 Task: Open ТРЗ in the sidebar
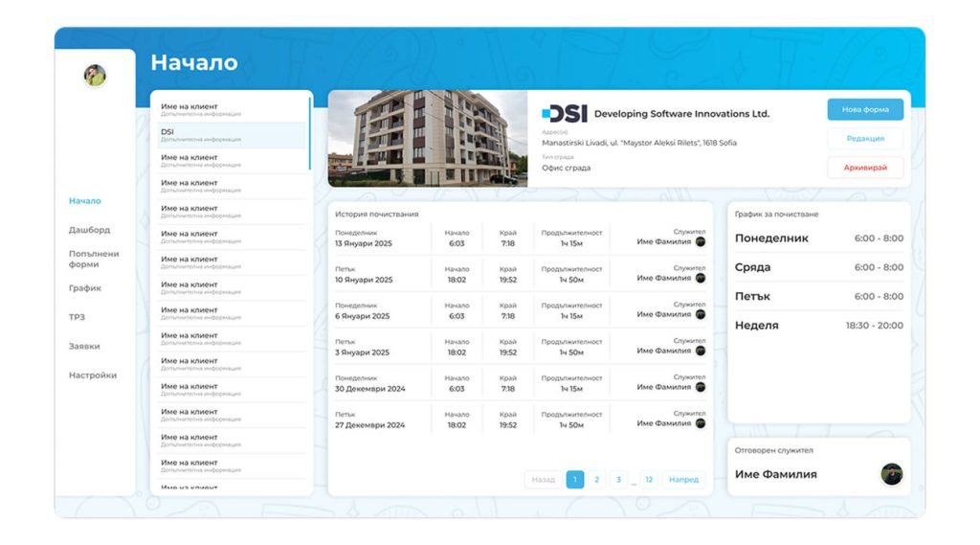click(77, 317)
